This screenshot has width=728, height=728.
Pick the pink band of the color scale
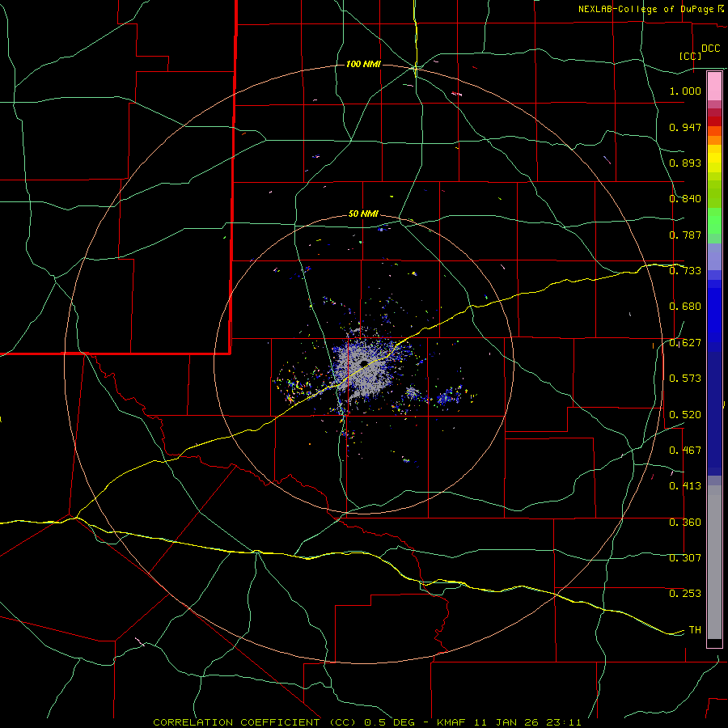pos(714,86)
